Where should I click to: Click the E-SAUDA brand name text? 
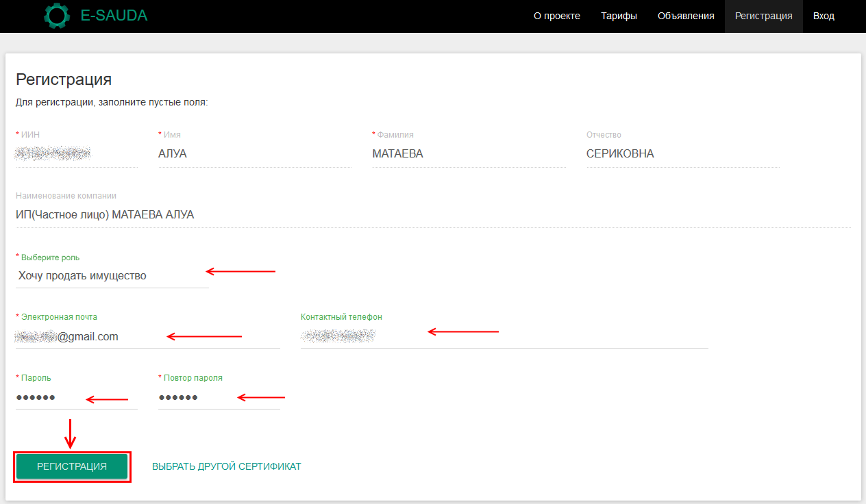[x=114, y=16]
